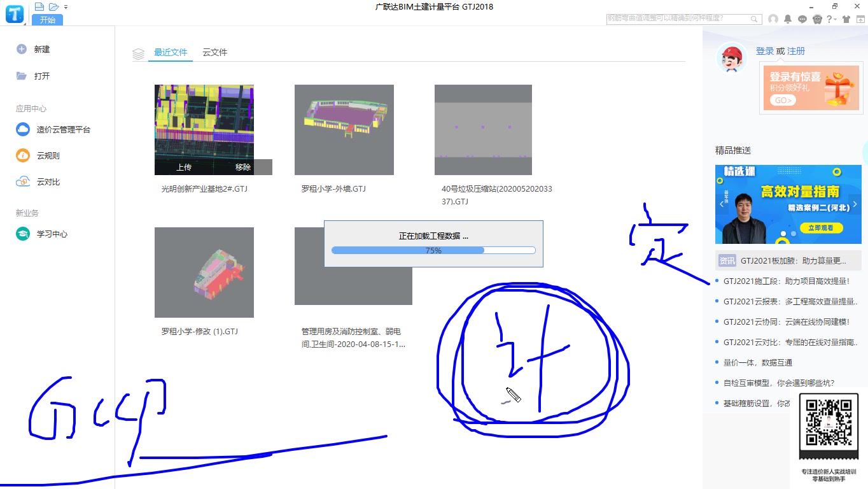Click the feedback chat bubble icon
868x489 pixels.
[x=802, y=19]
